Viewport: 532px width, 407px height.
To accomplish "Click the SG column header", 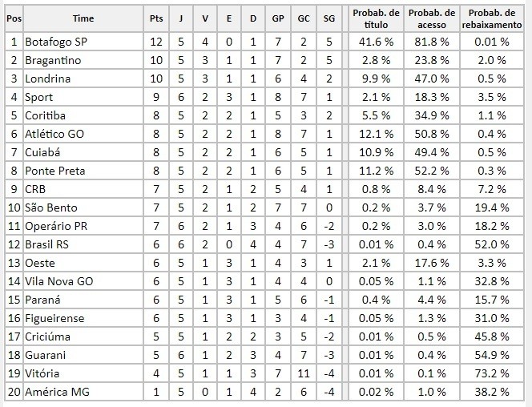I will pos(328,18).
